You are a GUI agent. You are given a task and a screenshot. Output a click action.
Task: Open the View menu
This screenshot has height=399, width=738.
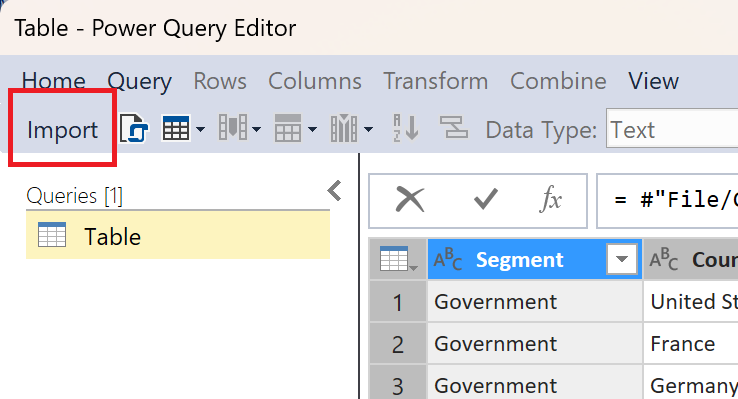653,81
